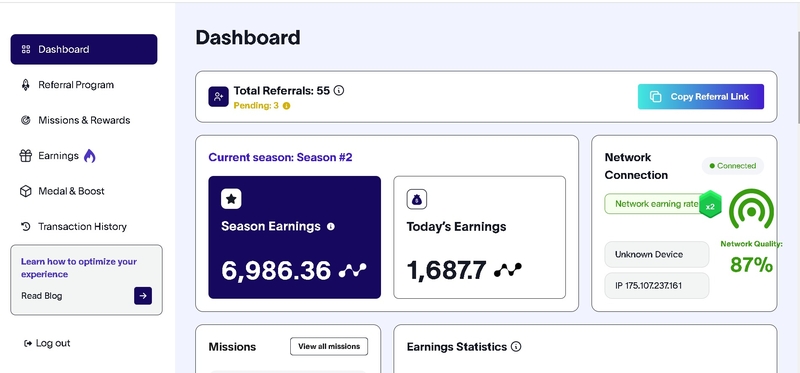Open the Earnings sidebar item

pyautogui.click(x=58, y=156)
